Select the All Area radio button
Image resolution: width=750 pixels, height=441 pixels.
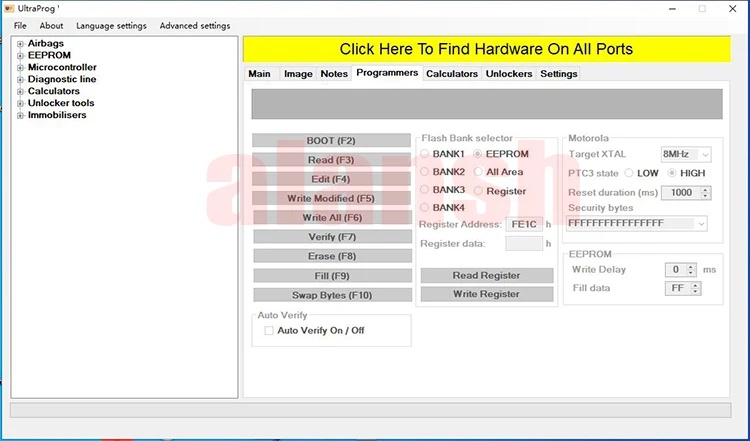pyautogui.click(x=478, y=172)
